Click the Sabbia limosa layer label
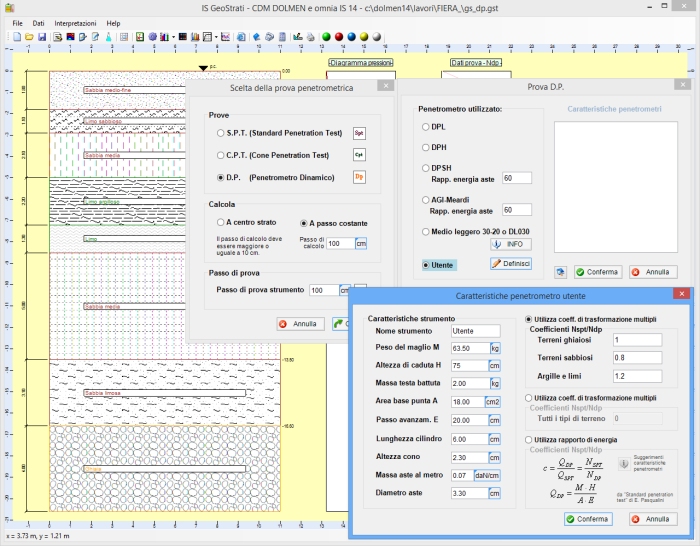 (164, 393)
